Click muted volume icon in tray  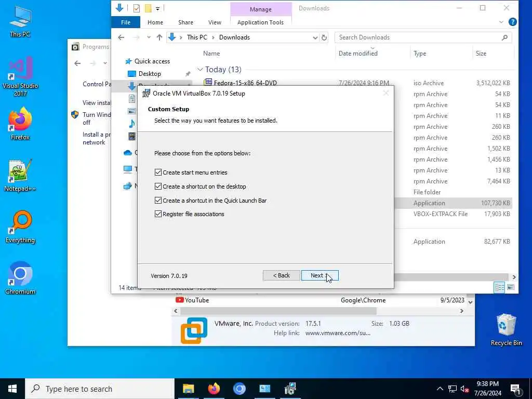[464, 389]
